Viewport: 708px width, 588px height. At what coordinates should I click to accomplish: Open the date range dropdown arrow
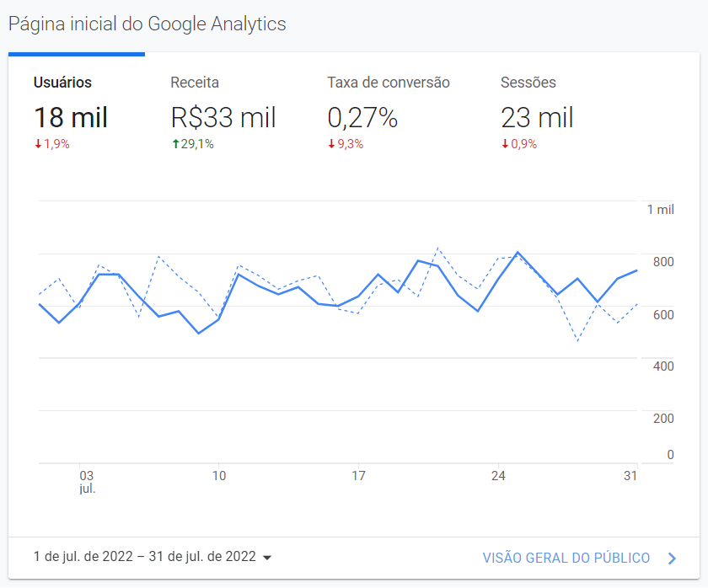coord(267,558)
